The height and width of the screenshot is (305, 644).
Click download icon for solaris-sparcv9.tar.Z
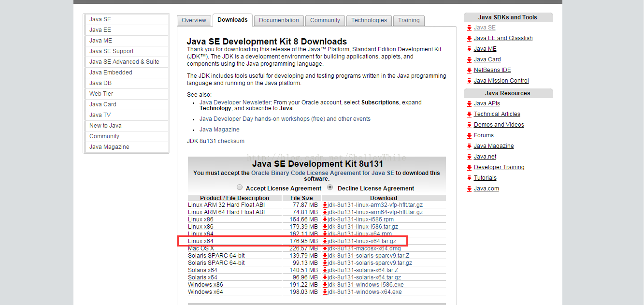325,256
